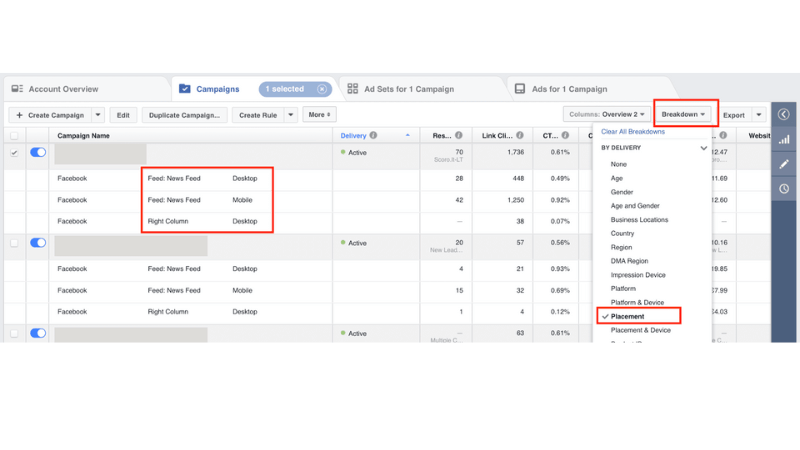Click the first campaign name placeholder
This screenshot has height=450, width=800.
(x=101, y=154)
